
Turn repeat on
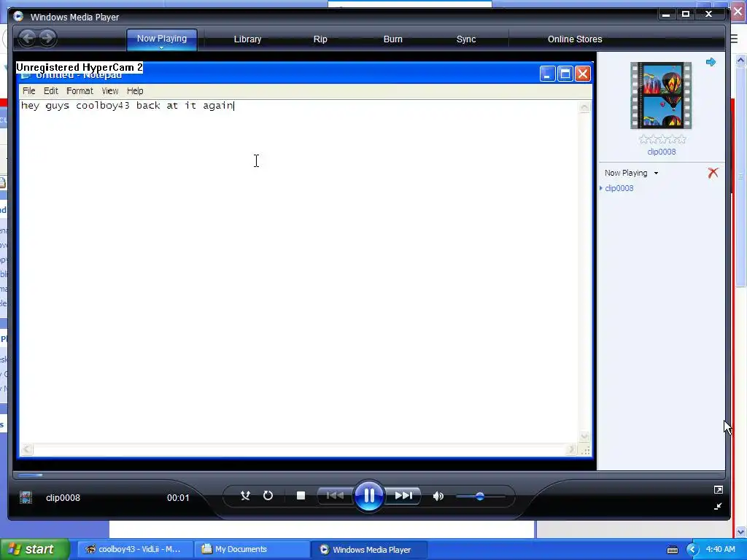click(268, 496)
